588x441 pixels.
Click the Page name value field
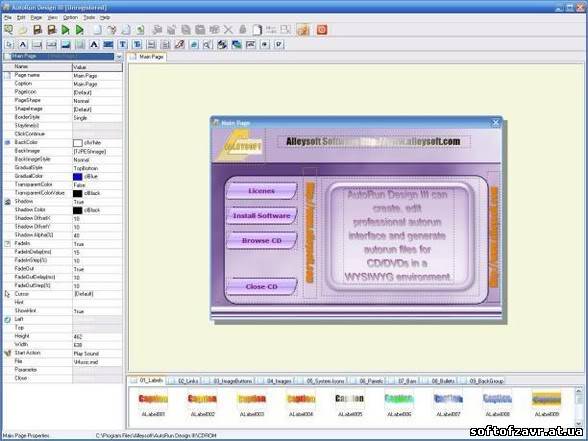pyautogui.click(x=97, y=76)
